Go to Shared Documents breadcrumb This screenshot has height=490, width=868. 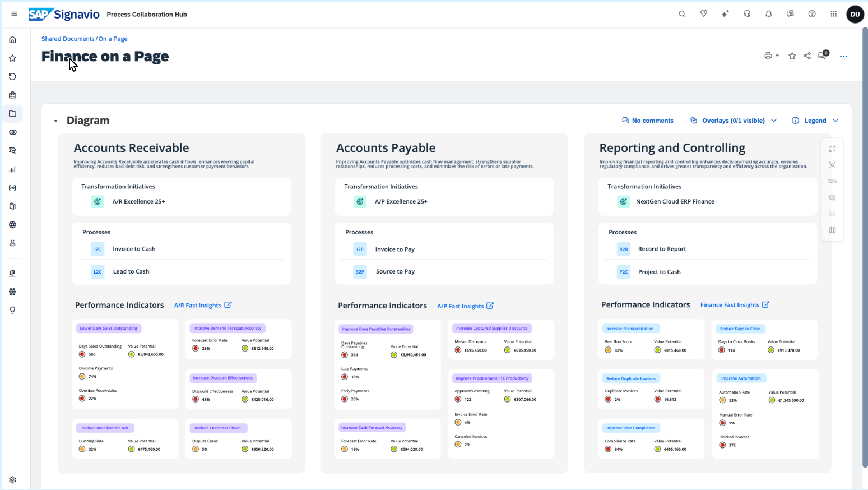pyautogui.click(x=68, y=39)
